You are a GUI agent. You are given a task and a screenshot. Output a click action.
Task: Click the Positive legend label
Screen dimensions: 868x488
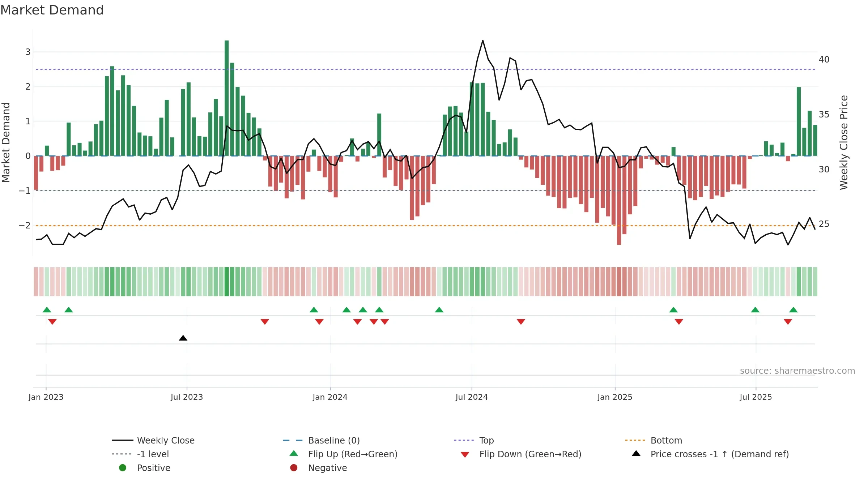(x=153, y=468)
